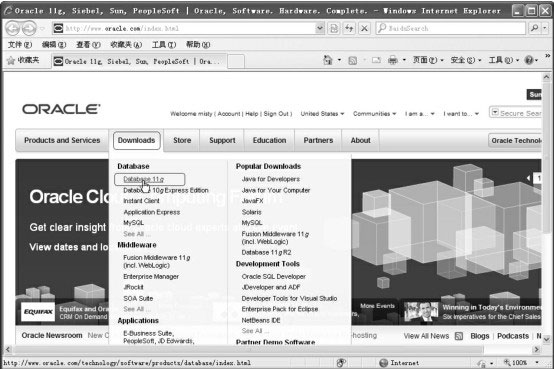Click the Read mail icon in command bar
Image resolution: width=554 pixels, height=369 pixels.
pyautogui.click(x=376, y=60)
